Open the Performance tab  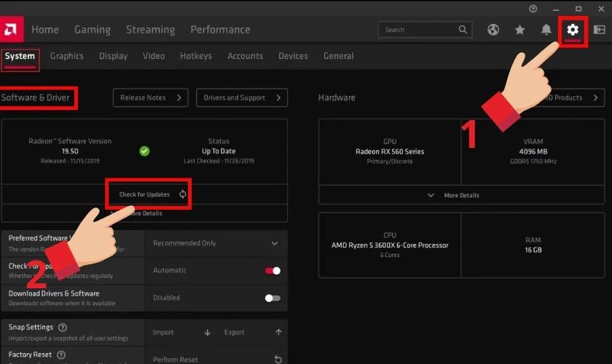(220, 30)
